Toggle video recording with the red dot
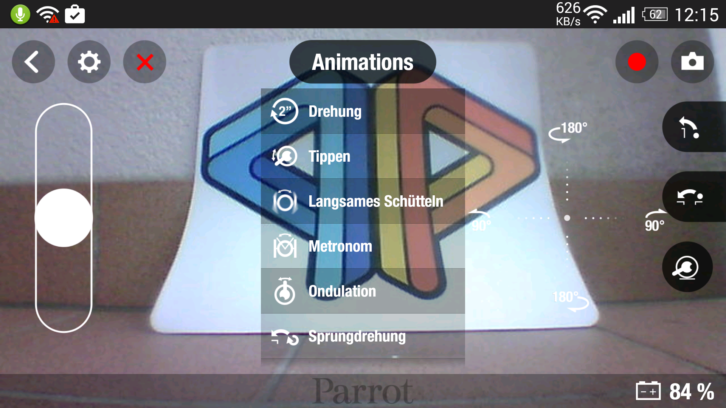The height and width of the screenshot is (408, 726). point(637,62)
